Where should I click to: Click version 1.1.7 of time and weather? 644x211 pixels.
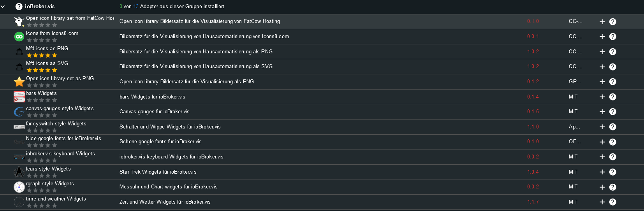[x=533, y=202]
